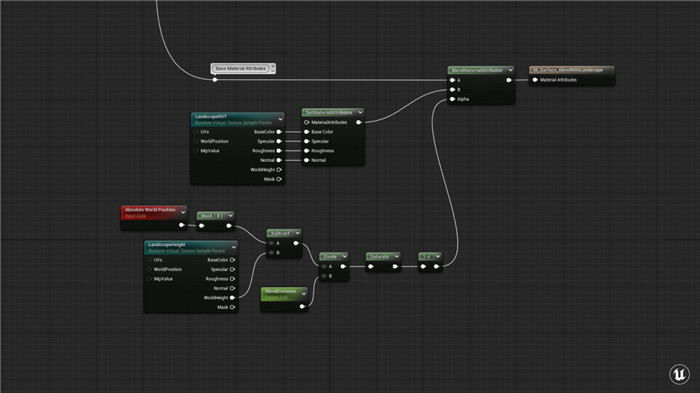The height and width of the screenshot is (393, 700).
Task: Expand the SetMaterialAttributes node arrow
Action: click(x=360, y=112)
